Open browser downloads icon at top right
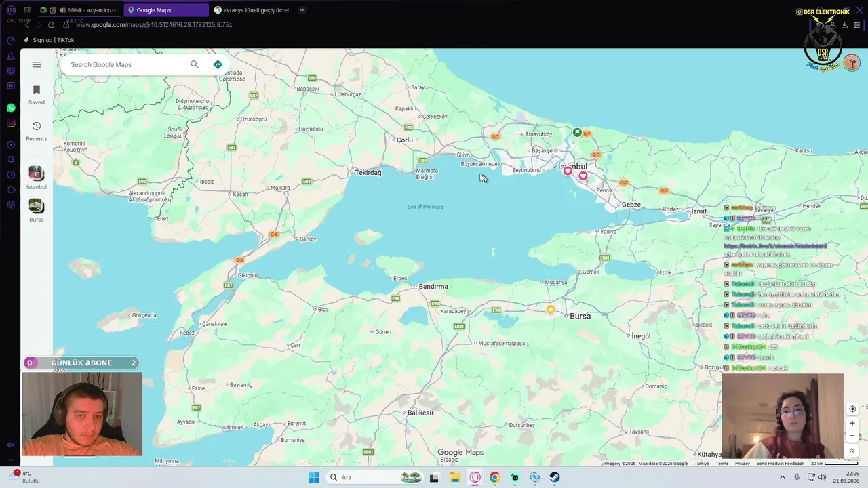868x488 pixels. [844, 25]
